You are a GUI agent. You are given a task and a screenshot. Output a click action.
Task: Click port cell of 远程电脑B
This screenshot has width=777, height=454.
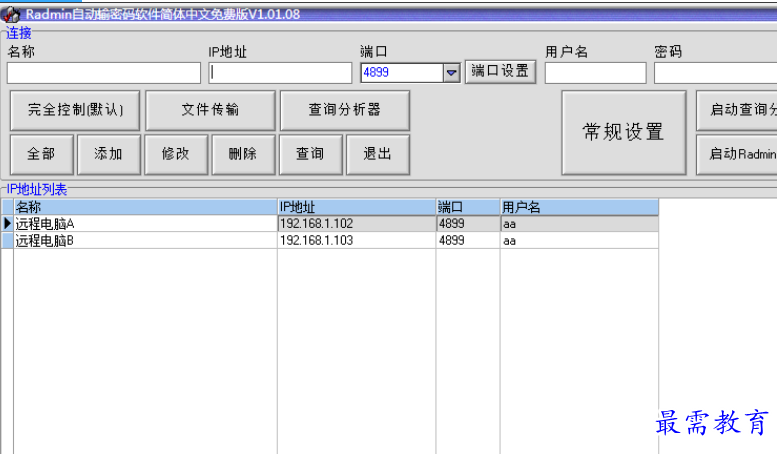(x=468, y=241)
